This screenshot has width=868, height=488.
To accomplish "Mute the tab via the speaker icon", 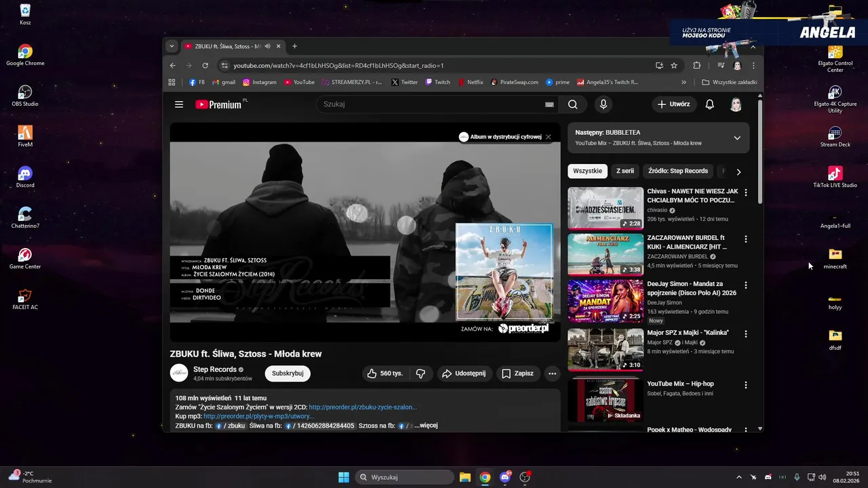I will (267, 46).
